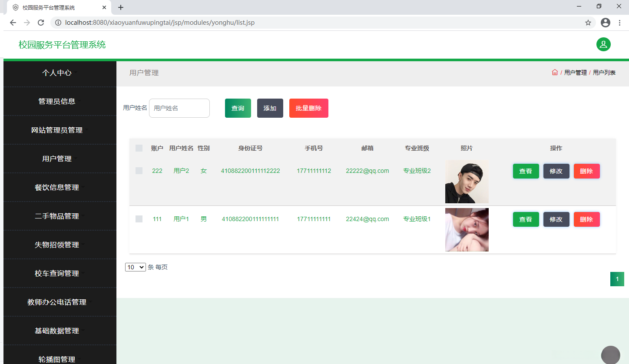629x364 pixels.
Task: Click the browser profile avatar icon
Action: [605, 22]
